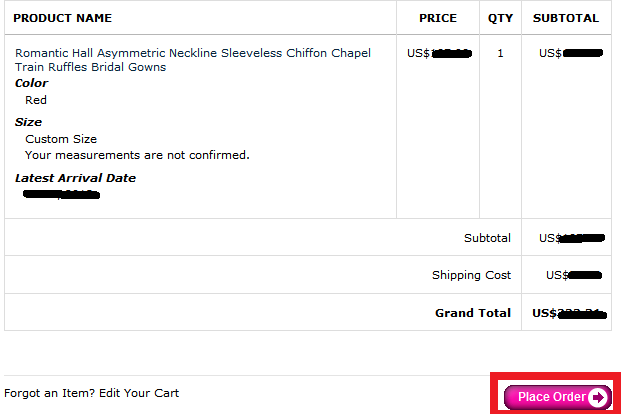Select the quantity value 1
Screen dimensions: 621x414
(500, 53)
